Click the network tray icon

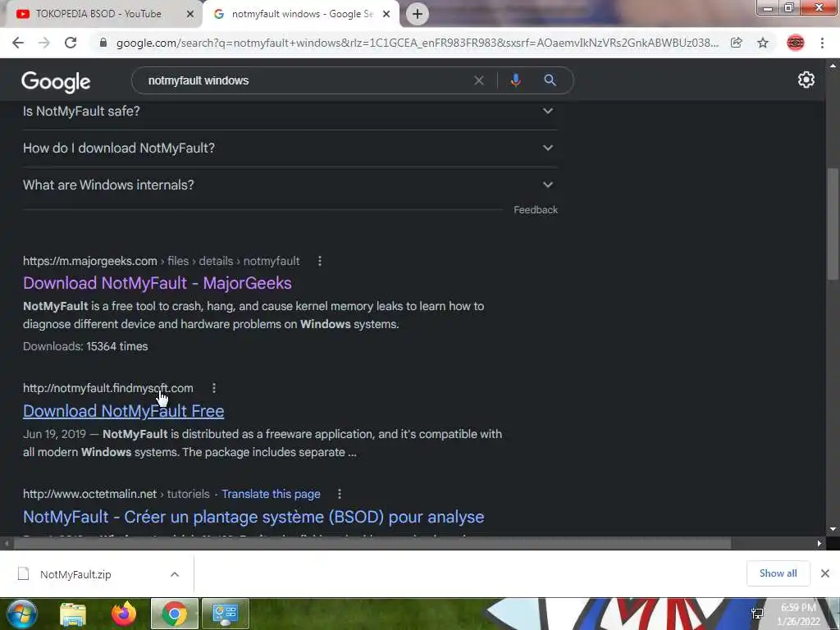click(757, 614)
